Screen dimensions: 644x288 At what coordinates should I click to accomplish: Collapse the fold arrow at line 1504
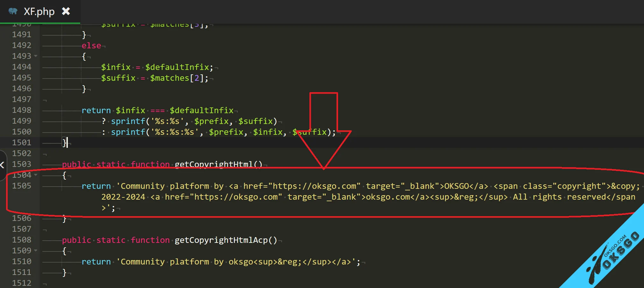tap(36, 175)
